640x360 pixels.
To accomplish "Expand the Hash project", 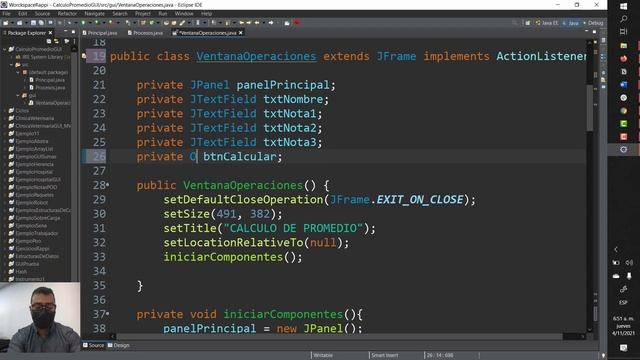I will point(4,271).
